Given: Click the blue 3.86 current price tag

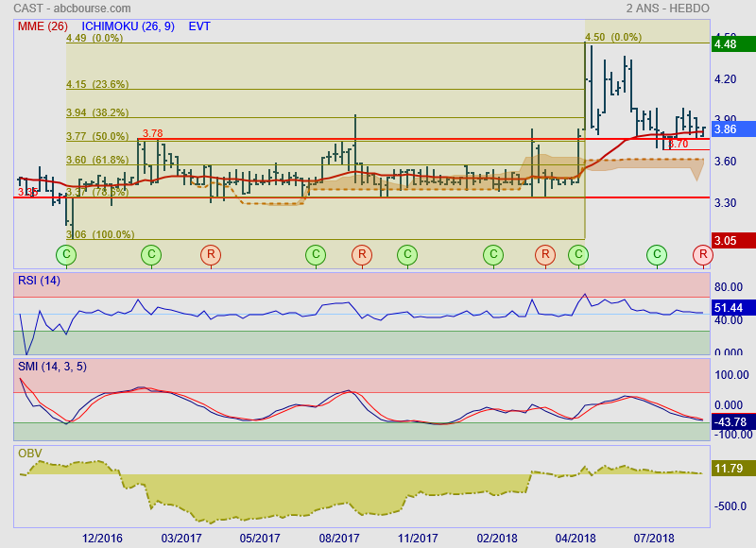Looking at the screenshot, I should 732,129.
